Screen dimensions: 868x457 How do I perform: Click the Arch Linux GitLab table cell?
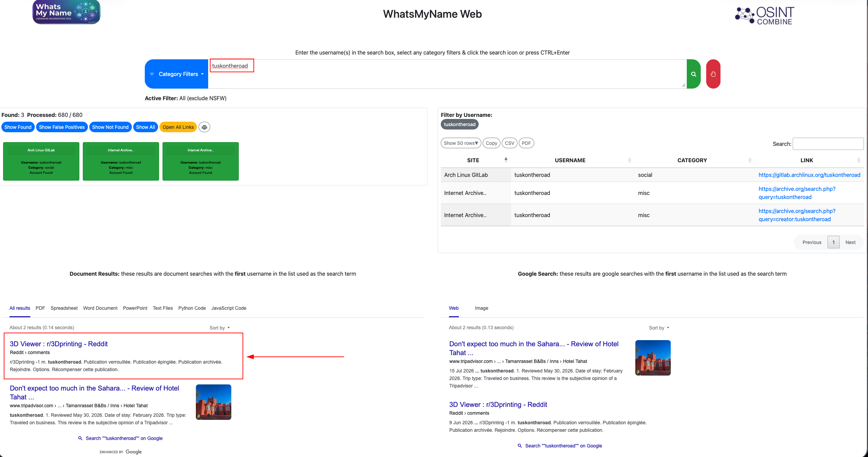click(x=476, y=175)
